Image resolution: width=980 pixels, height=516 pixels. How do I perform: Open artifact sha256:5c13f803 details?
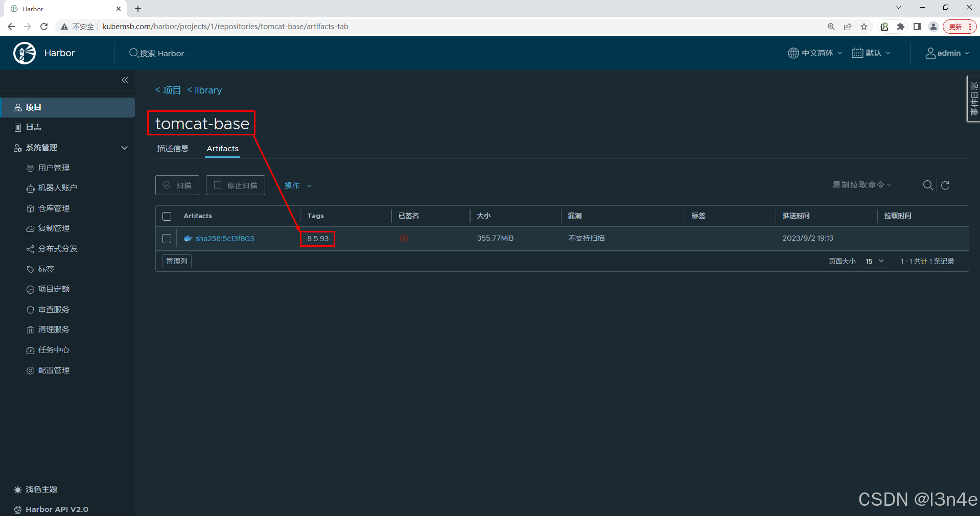225,239
